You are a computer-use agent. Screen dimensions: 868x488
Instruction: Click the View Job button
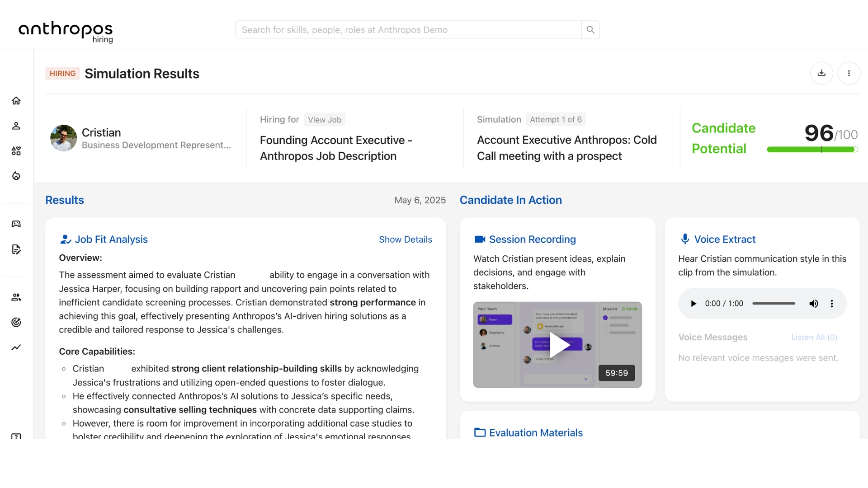(325, 120)
